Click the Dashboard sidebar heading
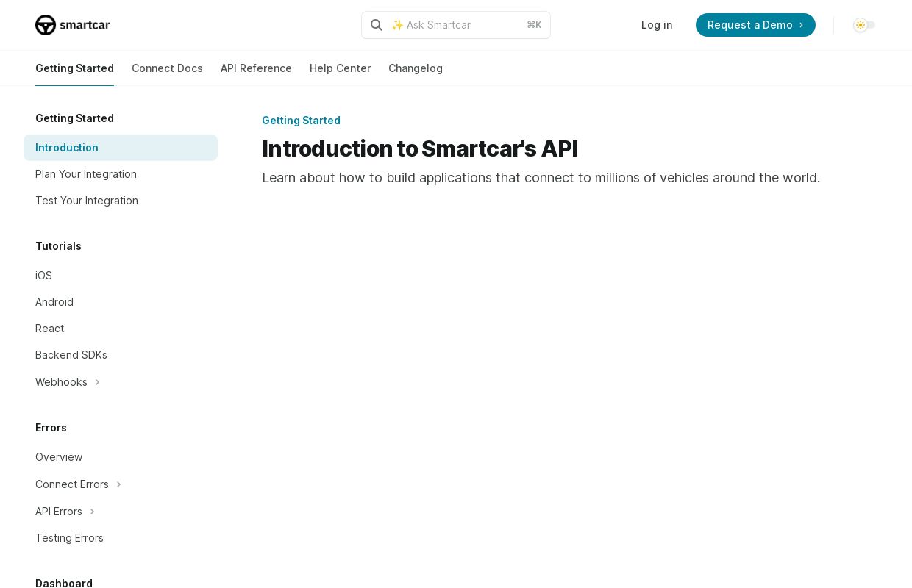Viewport: 912px width, 588px height. (x=64, y=584)
